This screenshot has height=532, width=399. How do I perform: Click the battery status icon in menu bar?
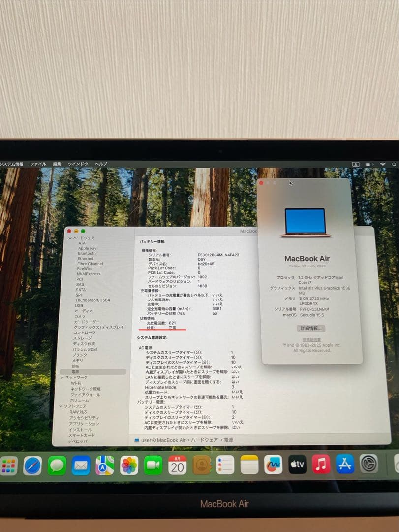coord(369,164)
